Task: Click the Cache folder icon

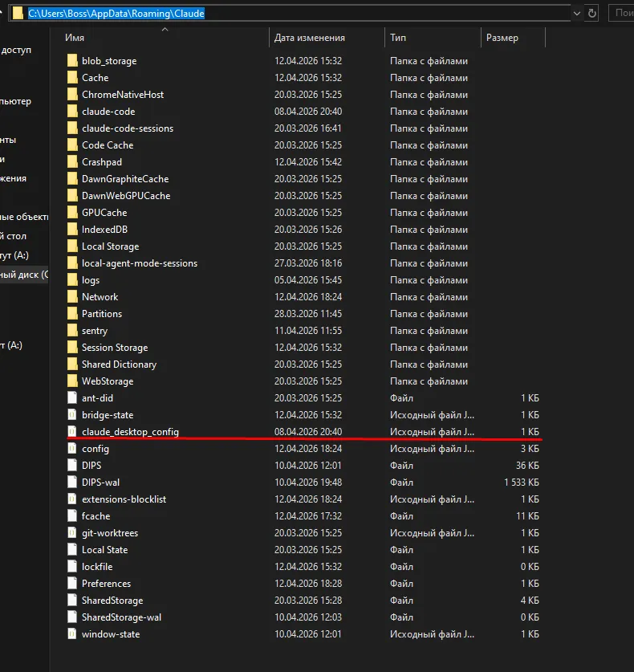Action: (x=72, y=78)
